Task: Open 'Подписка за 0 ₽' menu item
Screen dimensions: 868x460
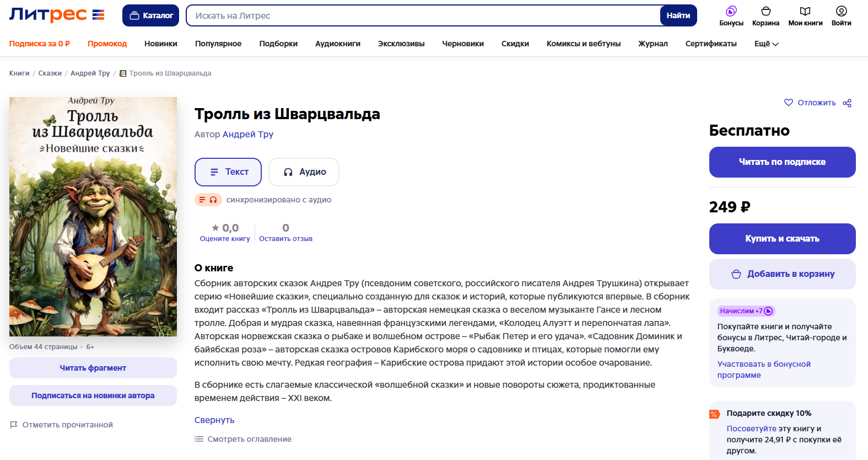Action: pyautogui.click(x=40, y=44)
